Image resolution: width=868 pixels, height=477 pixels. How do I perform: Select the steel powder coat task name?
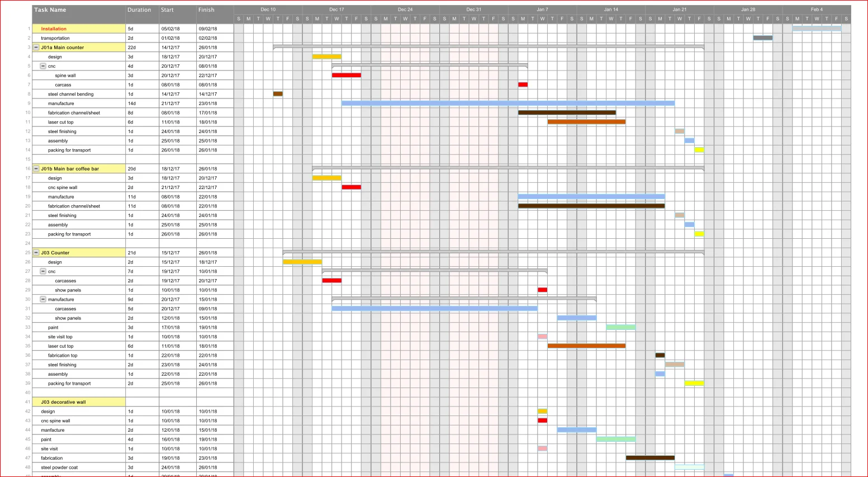click(59, 467)
